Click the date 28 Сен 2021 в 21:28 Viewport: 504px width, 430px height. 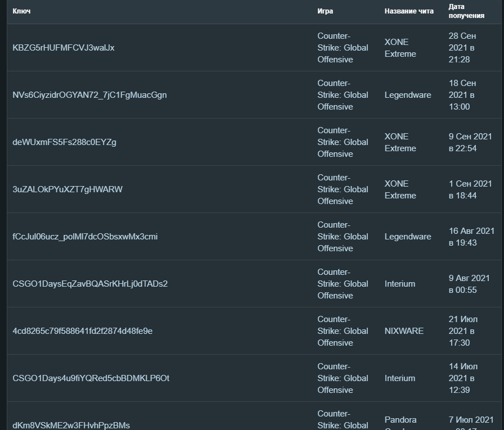(x=462, y=48)
